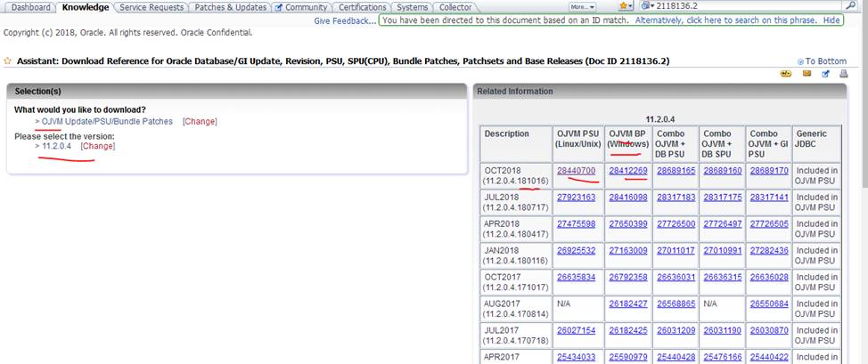
Task: Click the print document icon
Action: [843, 74]
